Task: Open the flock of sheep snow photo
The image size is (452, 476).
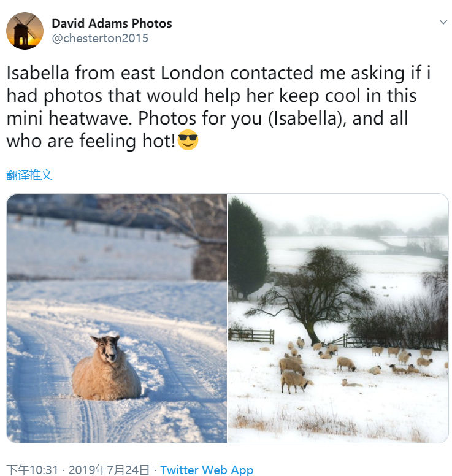Action: click(x=338, y=318)
